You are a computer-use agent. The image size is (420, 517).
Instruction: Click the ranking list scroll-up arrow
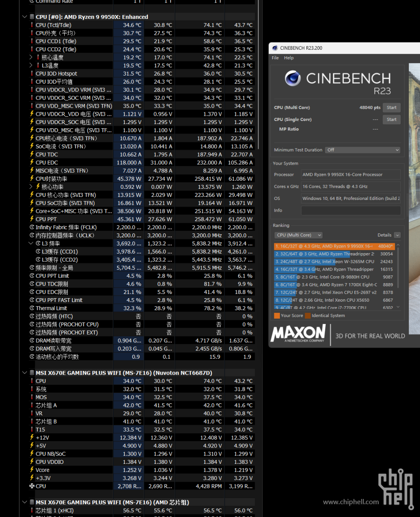click(398, 245)
